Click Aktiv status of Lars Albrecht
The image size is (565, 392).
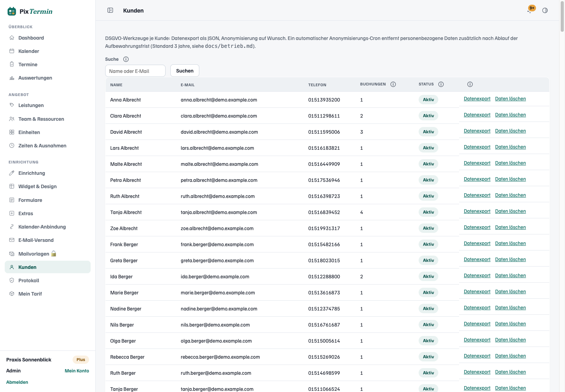coord(428,148)
